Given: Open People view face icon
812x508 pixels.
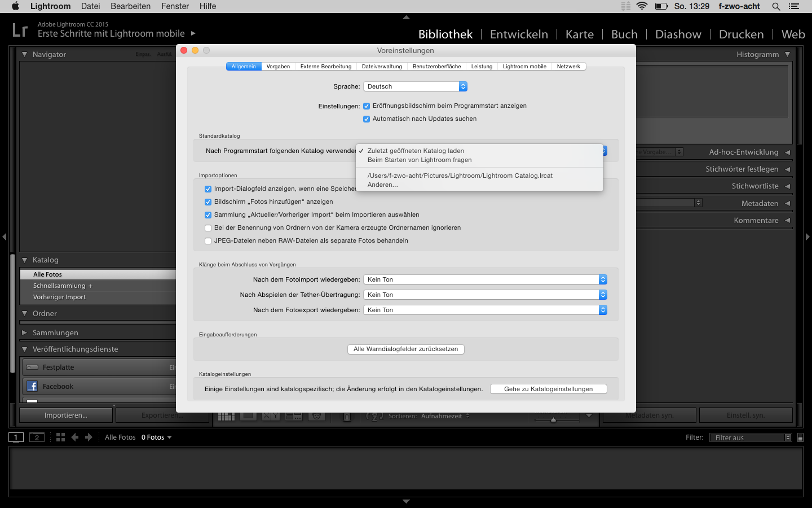Looking at the screenshot, I should (x=317, y=416).
